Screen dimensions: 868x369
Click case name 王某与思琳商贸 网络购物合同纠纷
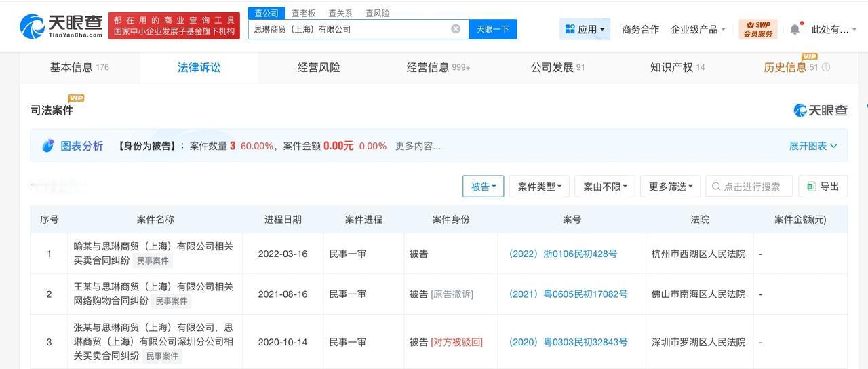153,294
